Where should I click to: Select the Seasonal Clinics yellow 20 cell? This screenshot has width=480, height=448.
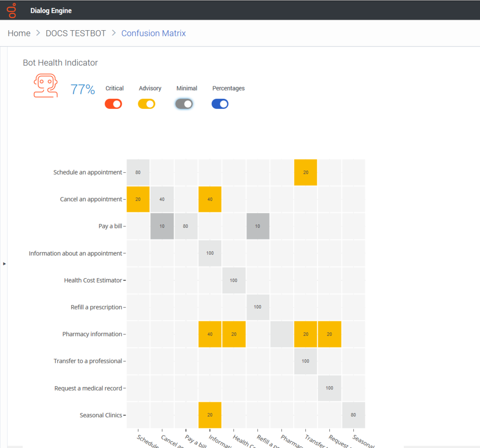(210, 415)
